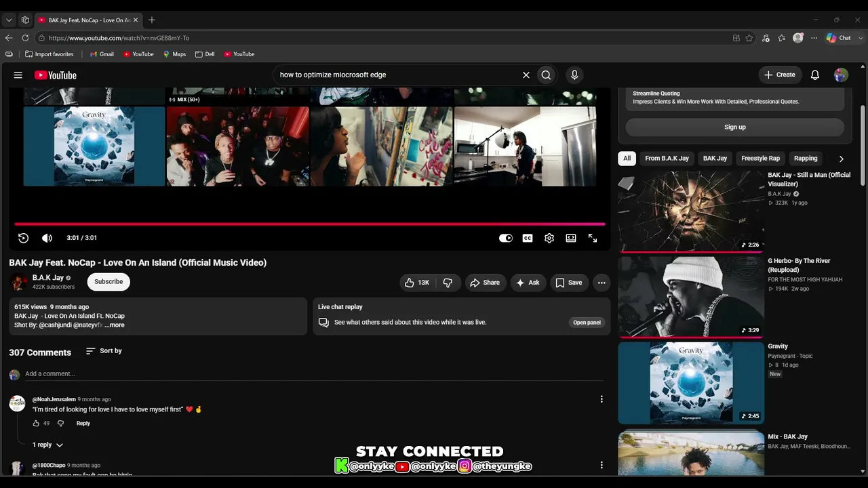Open more actions menu beside Save
Screen dimensions: 868x488
click(601, 283)
